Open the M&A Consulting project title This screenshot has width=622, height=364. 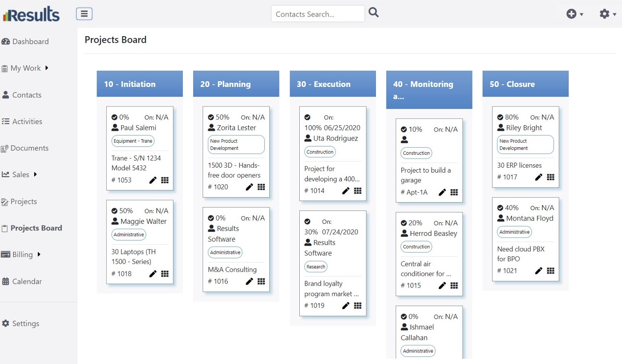pyautogui.click(x=232, y=270)
